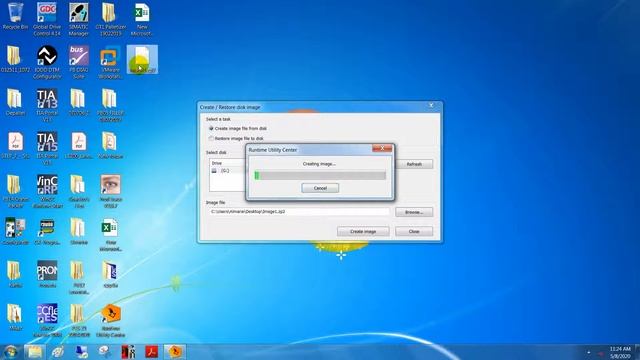640x360 pixels.
Task: Open File Explorer from the taskbar
Action: coord(35,351)
